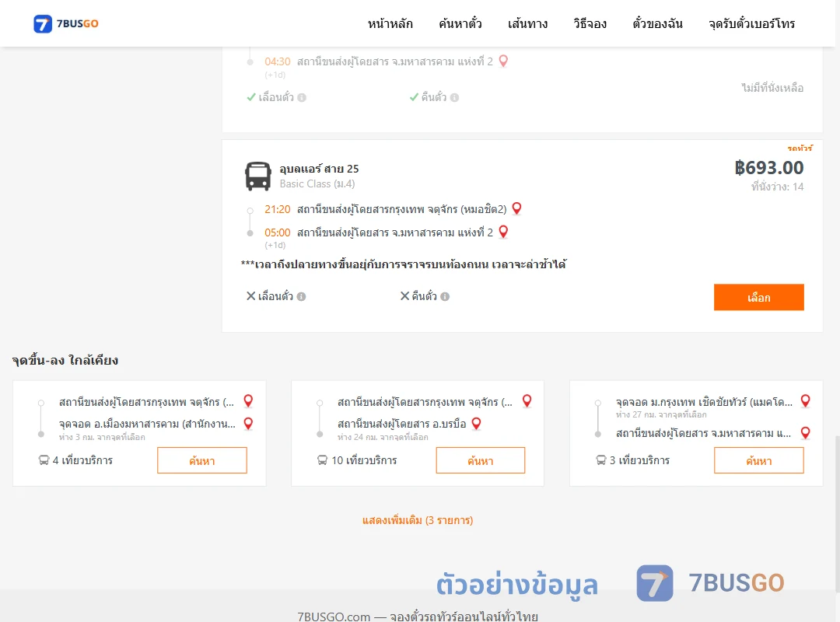Click pin for จุดจอด อ.เมืองมหาสารคาม
The height and width of the screenshot is (622, 840).
click(249, 423)
